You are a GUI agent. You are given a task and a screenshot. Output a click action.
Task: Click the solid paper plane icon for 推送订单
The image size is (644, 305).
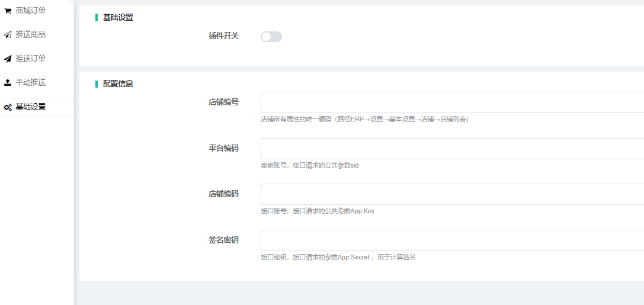[8, 59]
